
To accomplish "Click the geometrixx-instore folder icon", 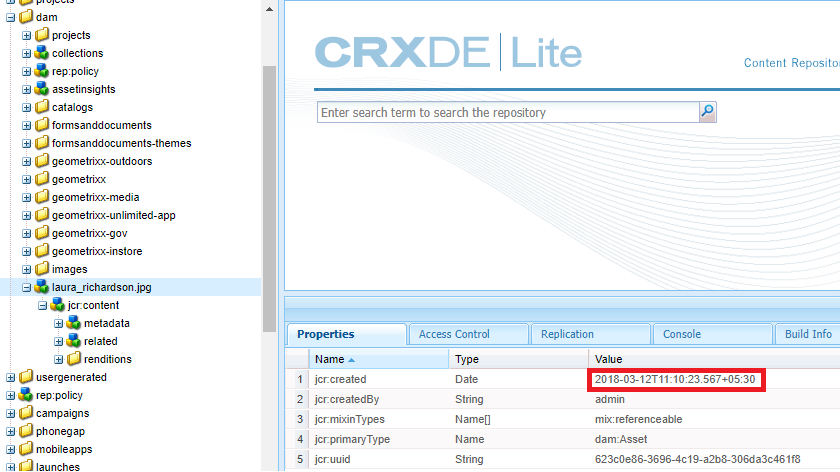I will [42, 251].
